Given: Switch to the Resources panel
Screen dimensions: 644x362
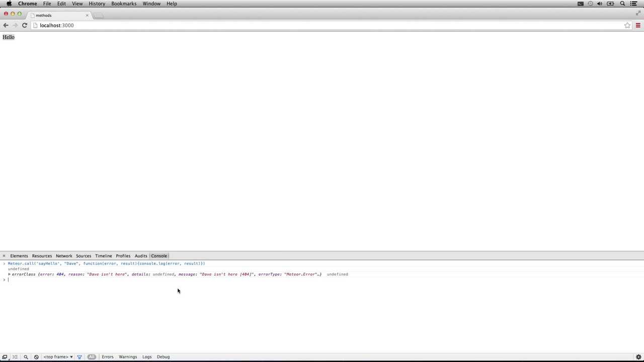Looking at the screenshot, I should 42,256.
